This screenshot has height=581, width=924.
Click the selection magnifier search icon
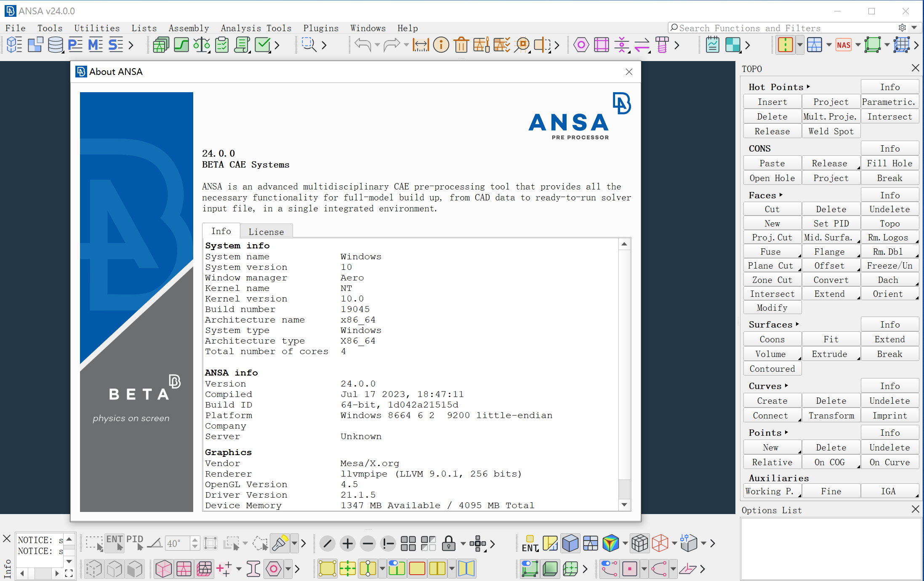coord(309,45)
